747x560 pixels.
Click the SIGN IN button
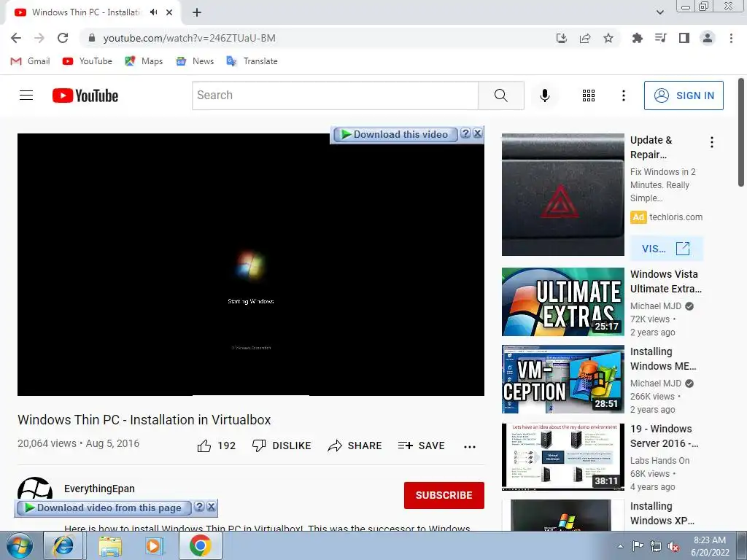coord(684,96)
